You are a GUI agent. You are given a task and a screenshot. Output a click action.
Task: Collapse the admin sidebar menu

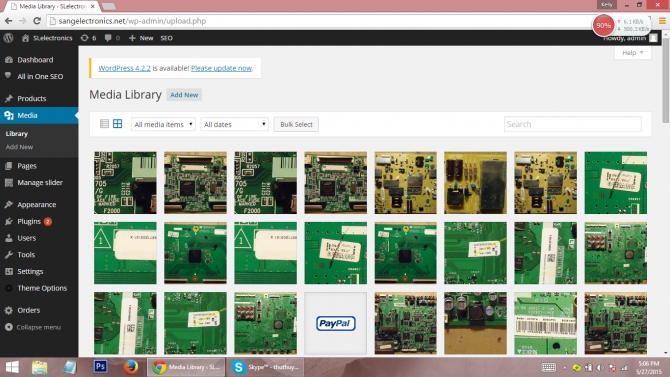click(38, 327)
